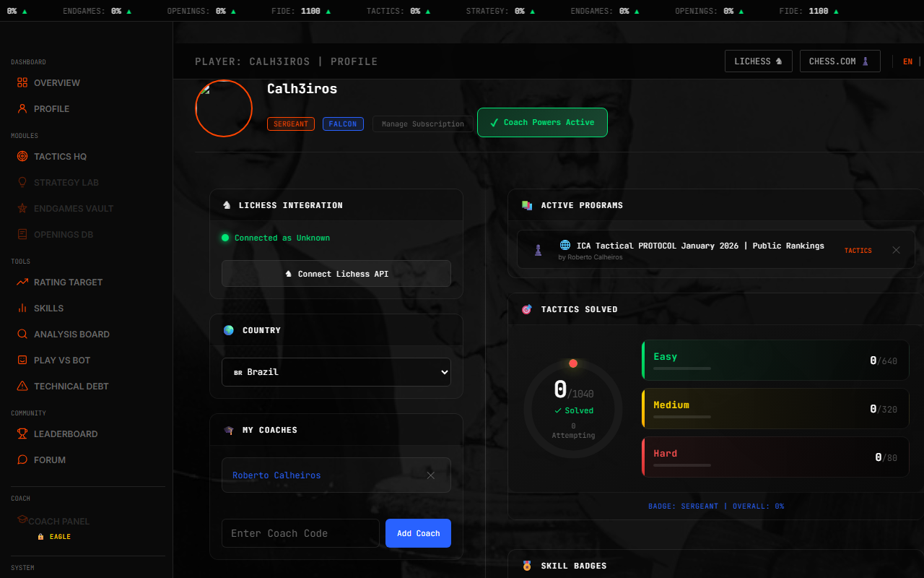This screenshot has height=578, width=924.
Task: Click the Leaderboard trophy icon
Action: pos(22,433)
